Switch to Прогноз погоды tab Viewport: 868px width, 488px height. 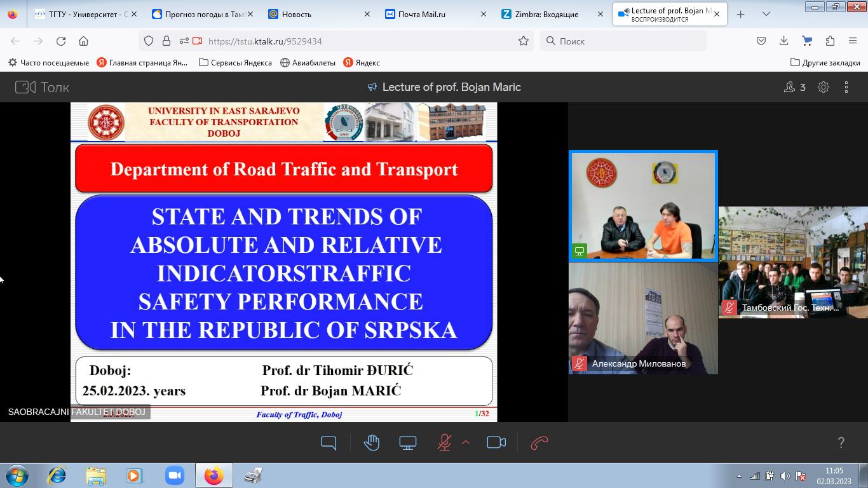(x=202, y=14)
